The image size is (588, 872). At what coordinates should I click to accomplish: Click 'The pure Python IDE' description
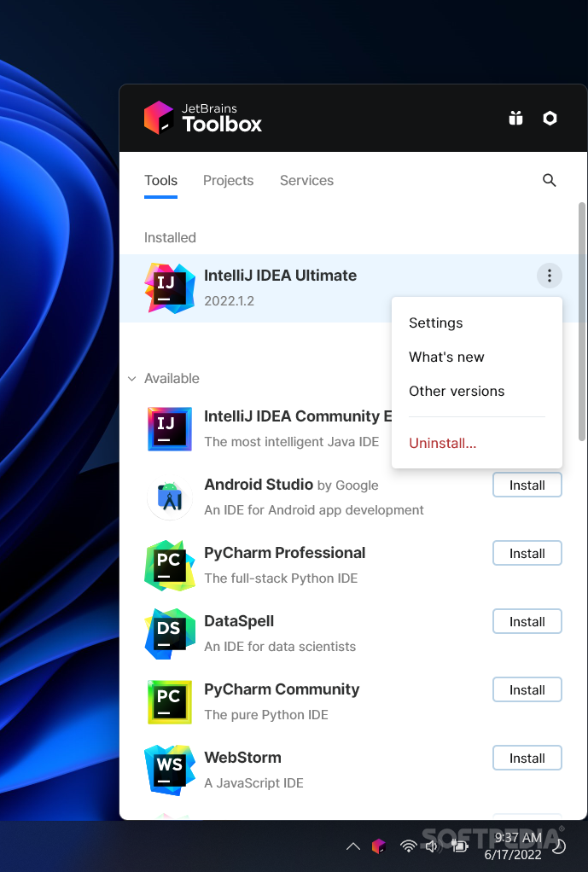point(266,715)
